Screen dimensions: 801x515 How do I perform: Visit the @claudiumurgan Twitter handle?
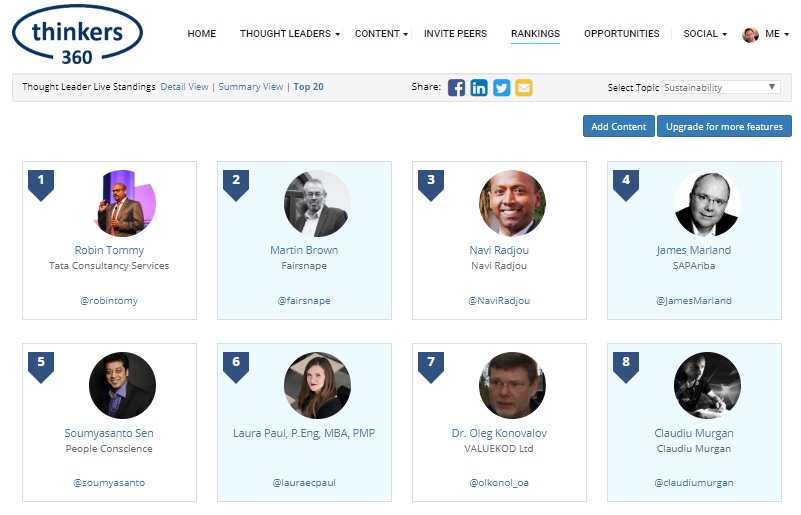pos(694,483)
